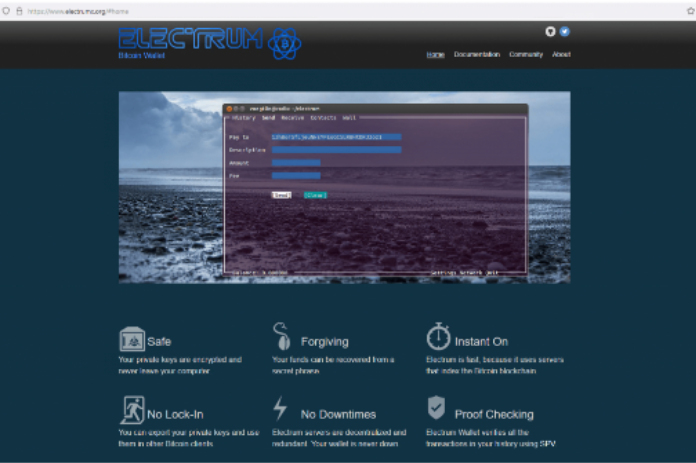Click the Instant On stopwatch icon
This screenshot has height=463, width=696.
[x=439, y=336]
